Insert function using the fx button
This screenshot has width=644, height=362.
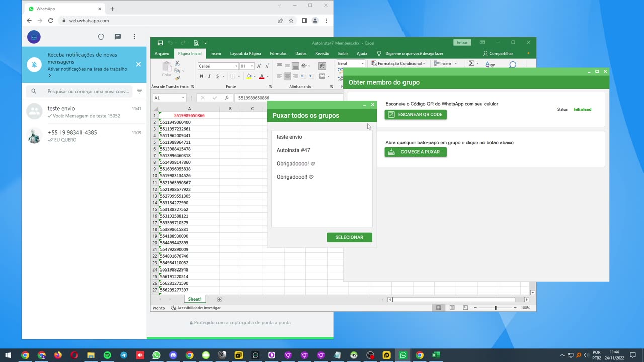pos(227,98)
